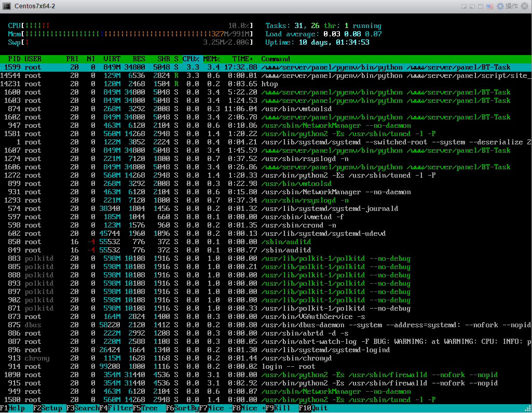This screenshot has height=413, width=532.
Task: Sort by the USER column header
Action: pyautogui.click(x=33, y=59)
